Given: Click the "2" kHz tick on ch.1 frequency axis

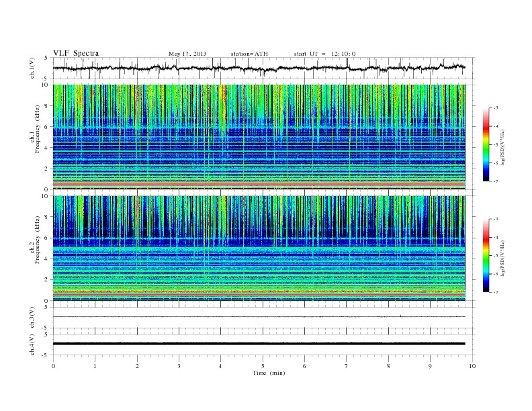Looking at the screenshot, I should [46, 169].
